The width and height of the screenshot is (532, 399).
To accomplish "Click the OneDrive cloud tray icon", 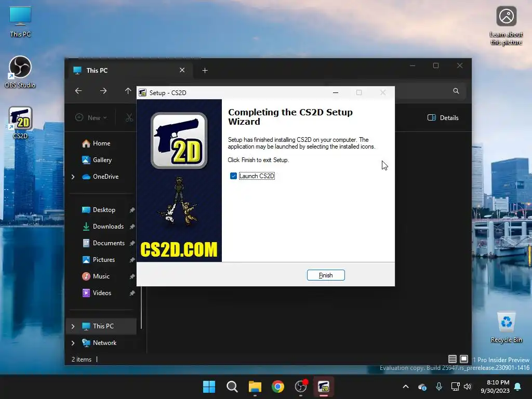I will 422,387.
